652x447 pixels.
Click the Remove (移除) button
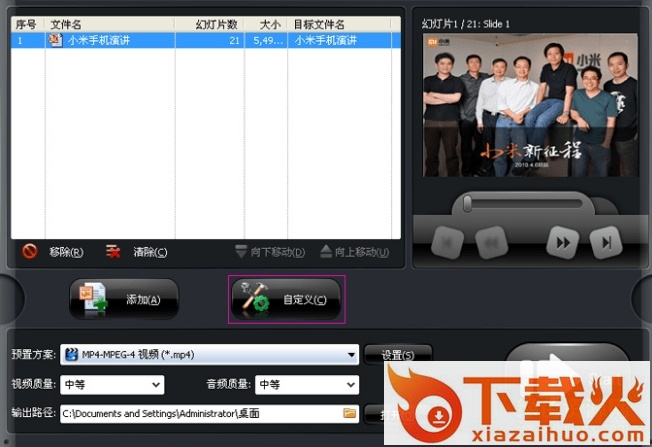[53, 252]
